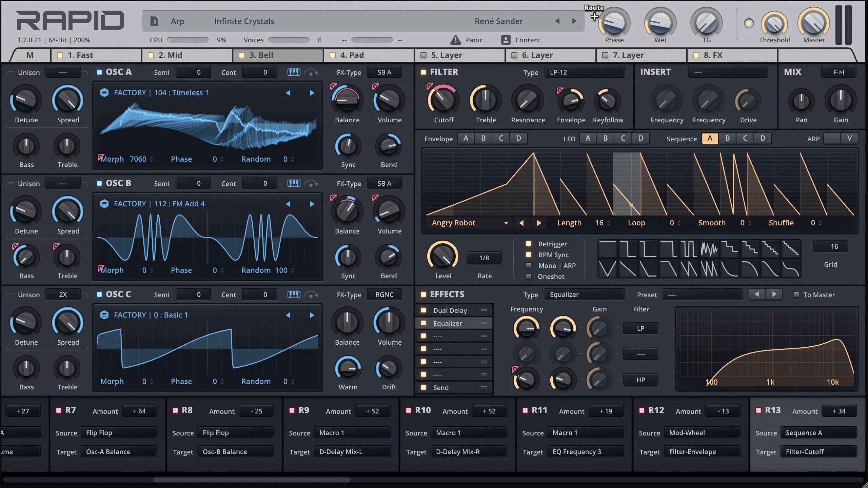Toggle the OSC B power switch

[99, 183]
